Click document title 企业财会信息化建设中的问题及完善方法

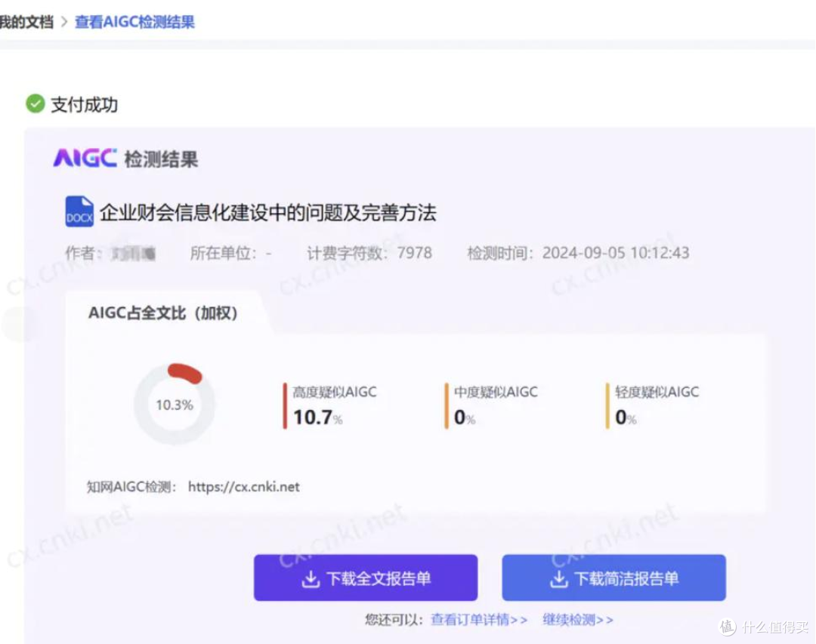pyautogui.click(x=268, y=212)
